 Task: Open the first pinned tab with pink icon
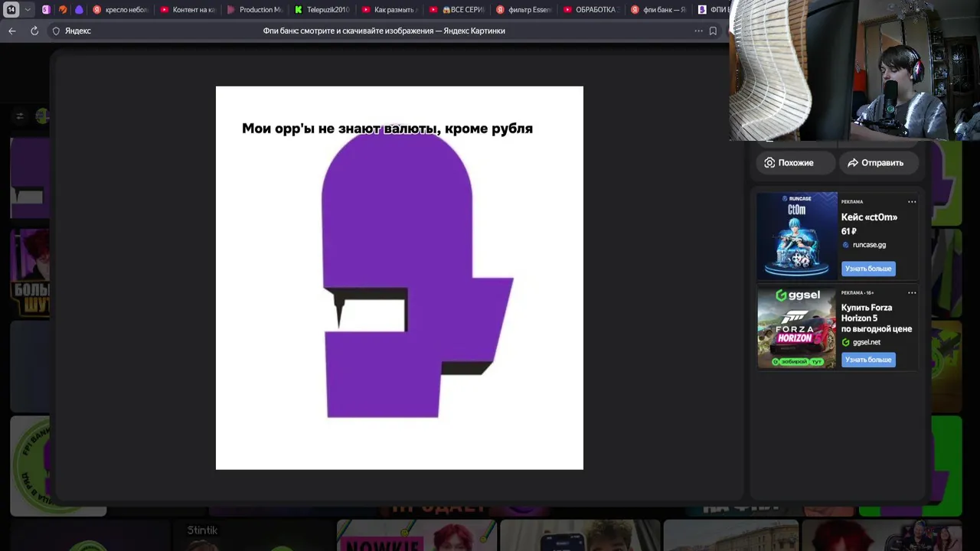pos(46,10)
